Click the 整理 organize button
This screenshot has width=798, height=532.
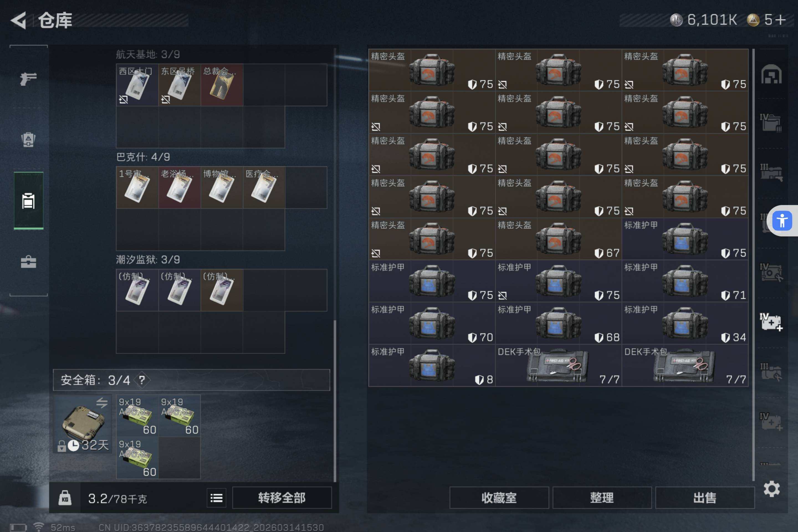[602, 498]
